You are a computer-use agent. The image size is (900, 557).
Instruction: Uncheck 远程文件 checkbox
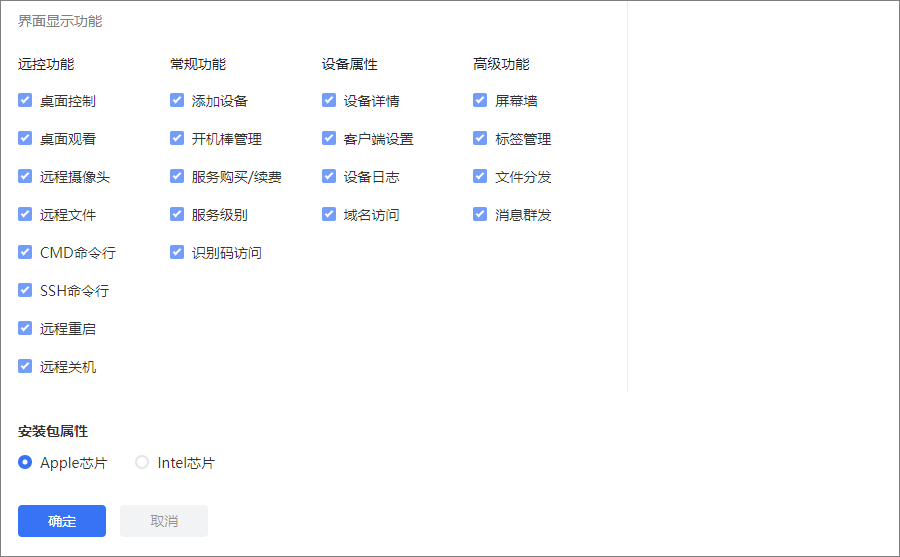pos(25,214)
